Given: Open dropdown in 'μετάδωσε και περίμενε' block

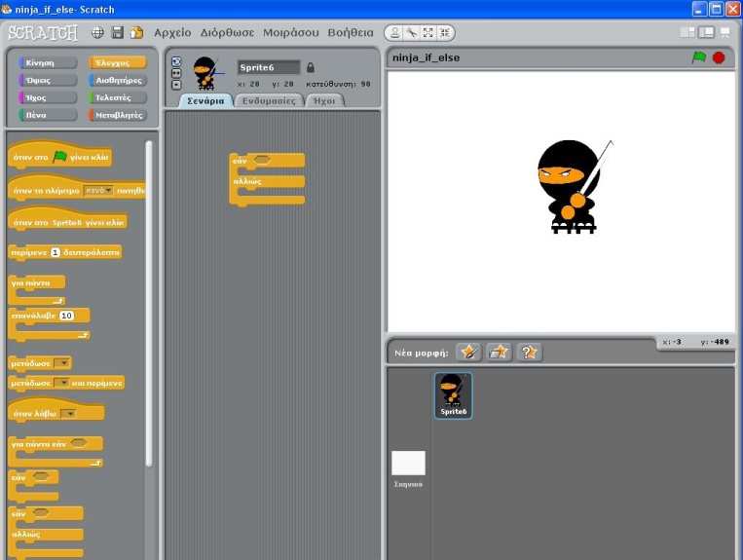Looking at the screenshot, I should [x=61, y=383].
